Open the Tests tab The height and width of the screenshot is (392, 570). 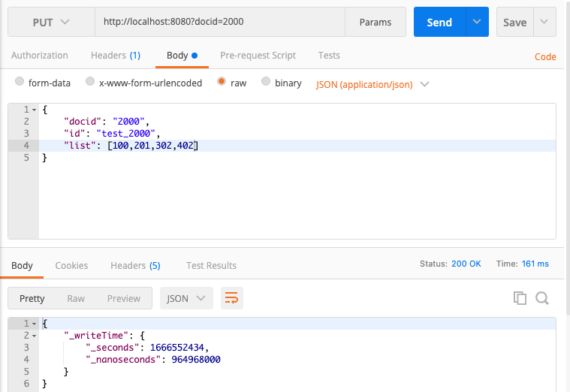329,56
